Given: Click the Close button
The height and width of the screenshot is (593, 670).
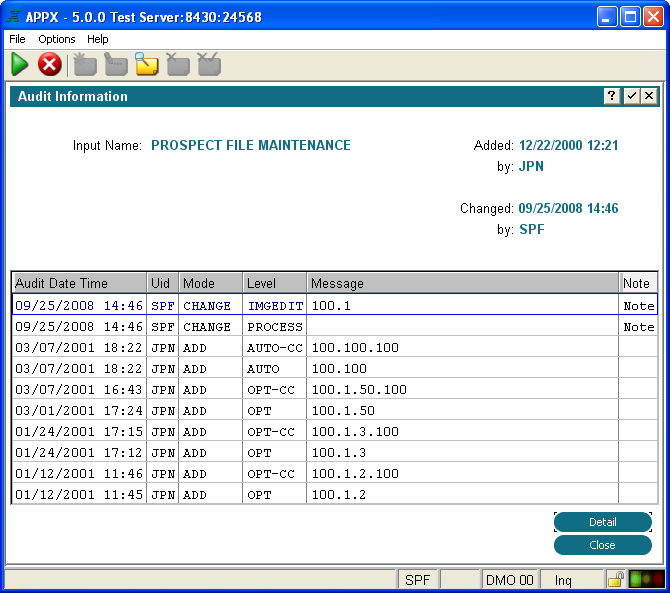Looking at the screenshot, I should [x=602, y=545].
